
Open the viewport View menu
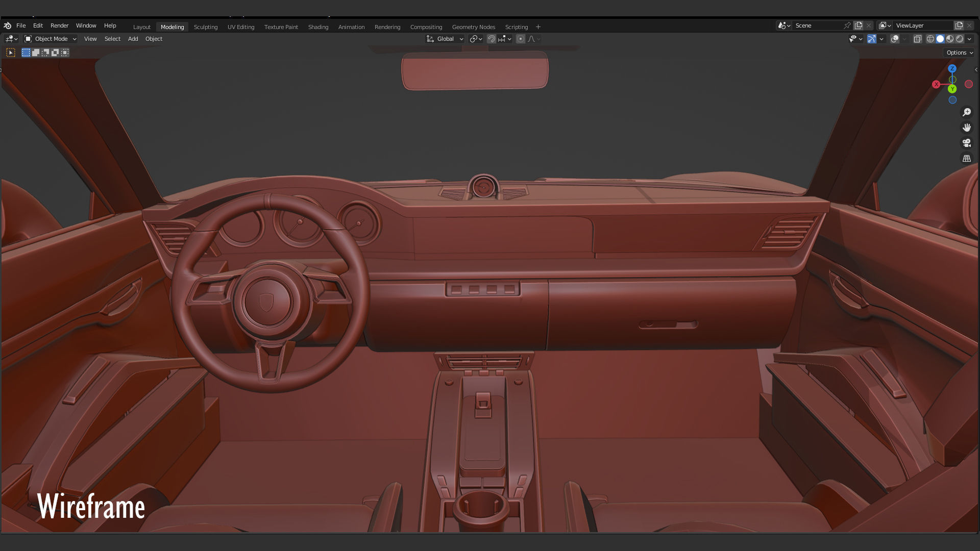pos(90,39)
